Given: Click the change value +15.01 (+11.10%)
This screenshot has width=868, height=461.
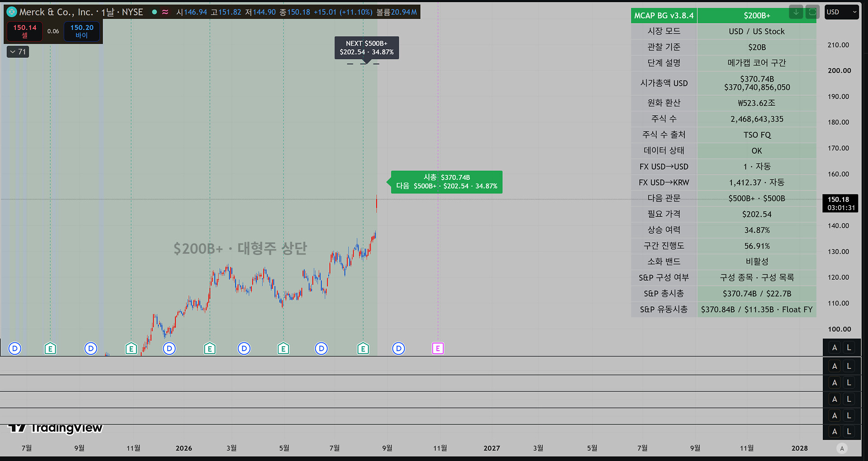Looking at the screenshot, I should tap(343, 12).
